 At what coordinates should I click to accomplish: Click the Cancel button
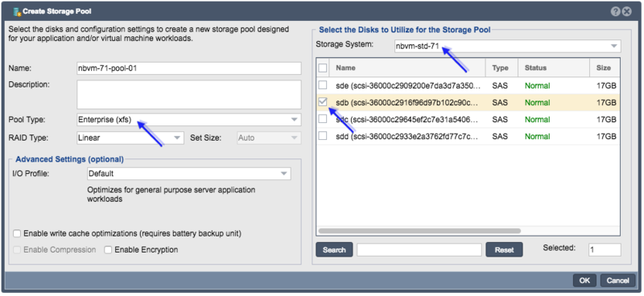point(617,281)
